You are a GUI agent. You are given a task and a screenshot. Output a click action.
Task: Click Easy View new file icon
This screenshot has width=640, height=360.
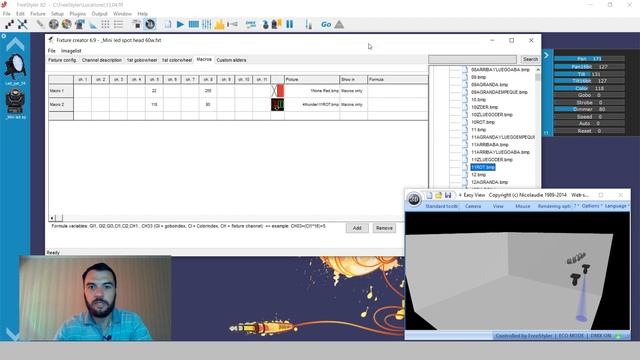[x=429, y=196]
